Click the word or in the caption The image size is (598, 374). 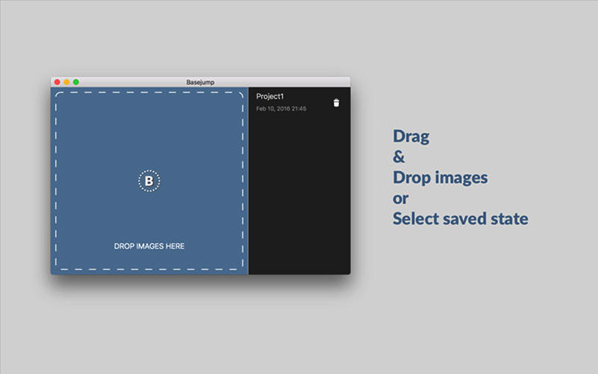[400, 199]
